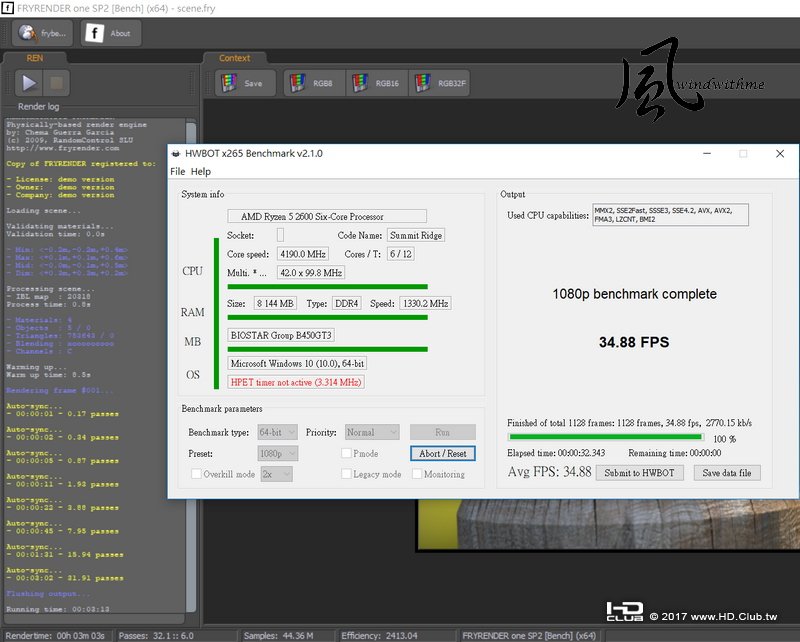Click the Cores / T 6 / 12 field

pos(401,254)
